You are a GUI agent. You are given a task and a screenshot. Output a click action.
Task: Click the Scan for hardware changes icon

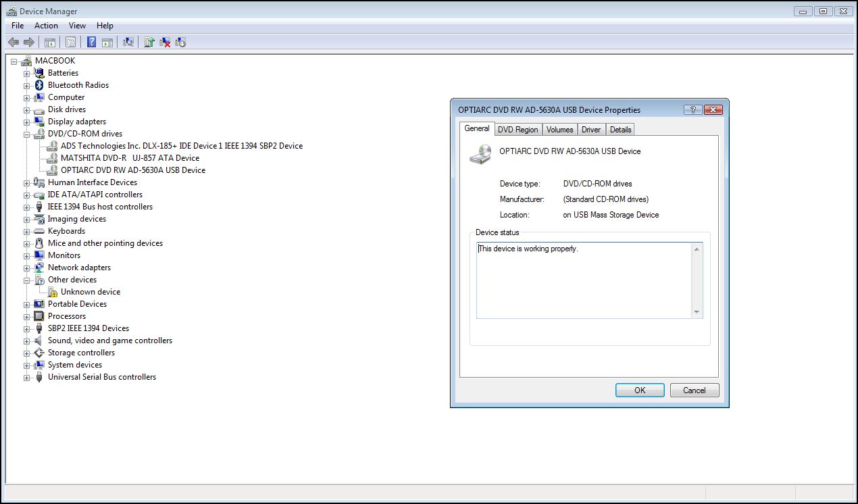[x=128, y=42]
